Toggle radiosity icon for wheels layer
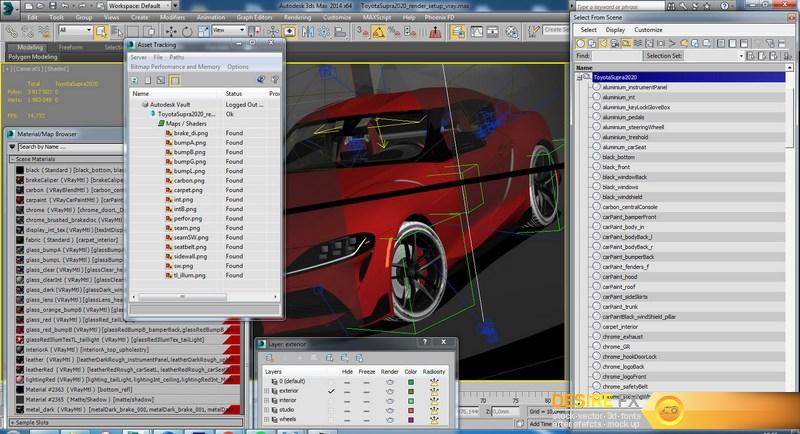800x434 pixels. [x=436, y=419]
